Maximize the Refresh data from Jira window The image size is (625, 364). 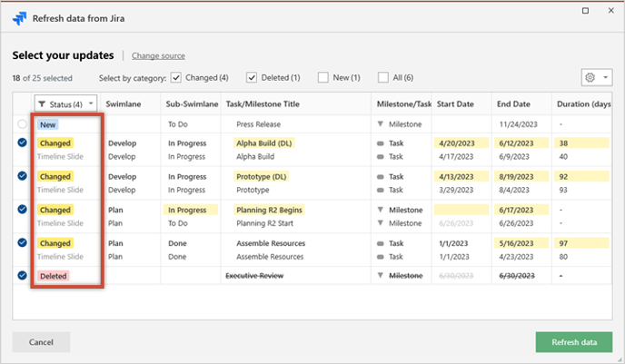tap(585, 11)
